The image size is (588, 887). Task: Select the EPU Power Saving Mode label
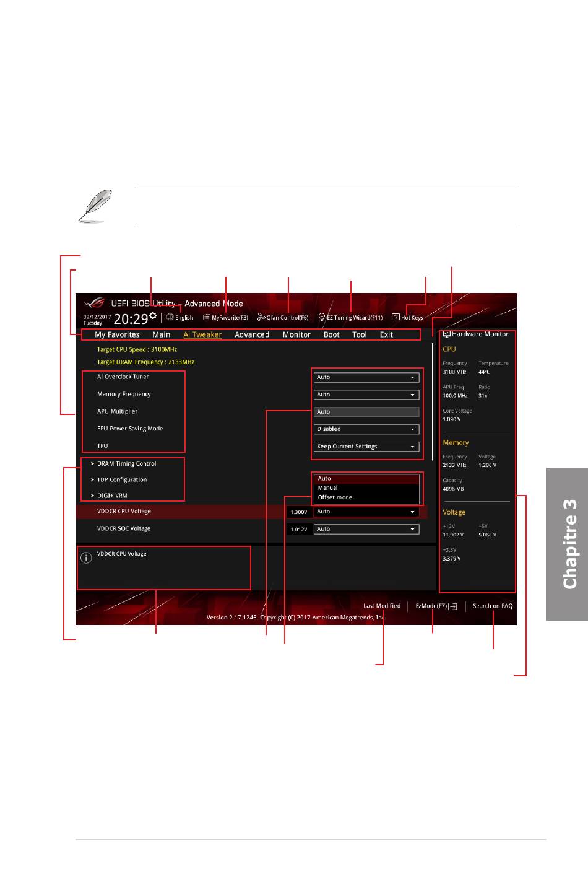pos(130,429)
